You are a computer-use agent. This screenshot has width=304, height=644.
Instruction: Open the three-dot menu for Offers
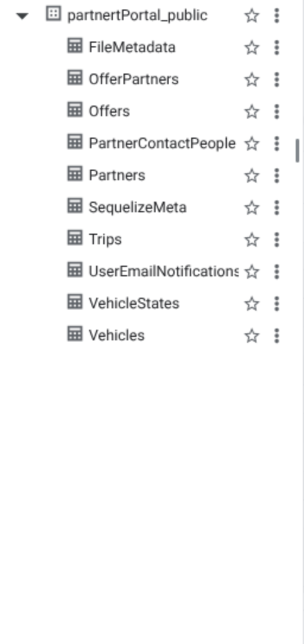tap(277, 111)
